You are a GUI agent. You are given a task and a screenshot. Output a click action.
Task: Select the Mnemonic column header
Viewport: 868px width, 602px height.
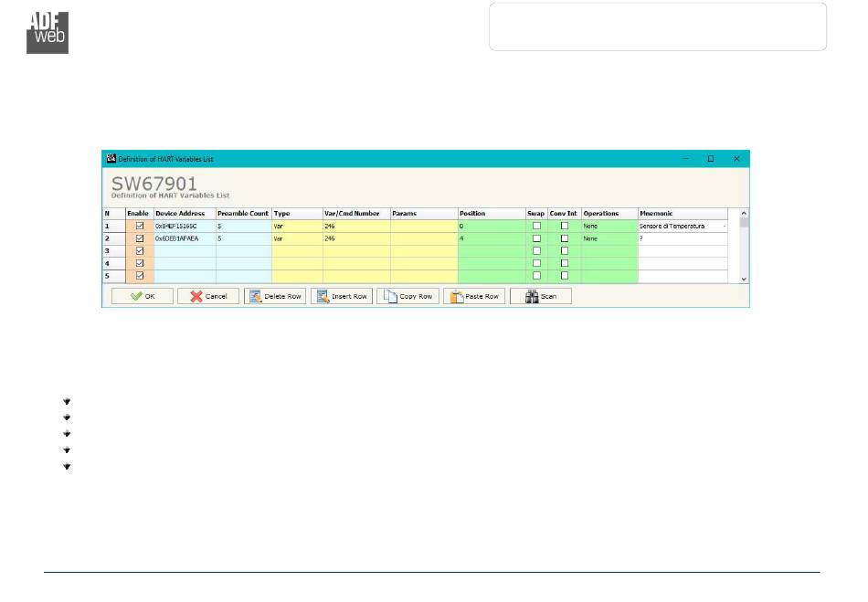683,214
